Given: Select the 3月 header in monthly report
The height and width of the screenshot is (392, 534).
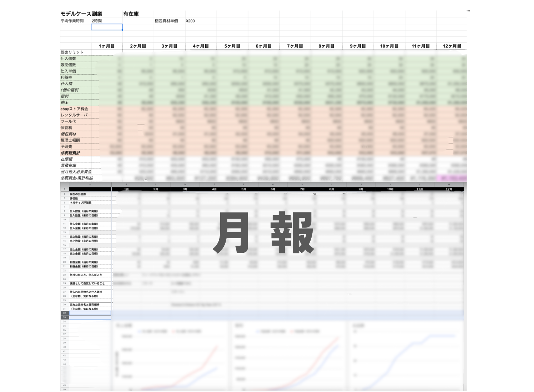Looking at the screenshot, I should (x=185, y=189).
